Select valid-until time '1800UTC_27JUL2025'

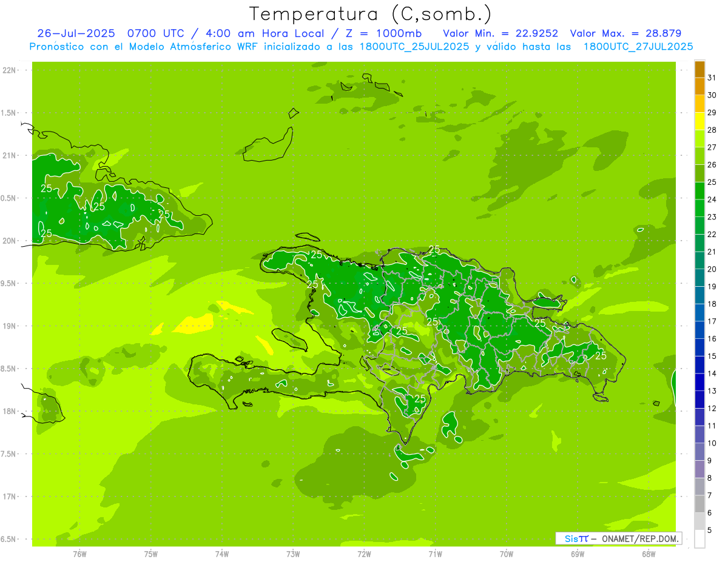point(638,47)
